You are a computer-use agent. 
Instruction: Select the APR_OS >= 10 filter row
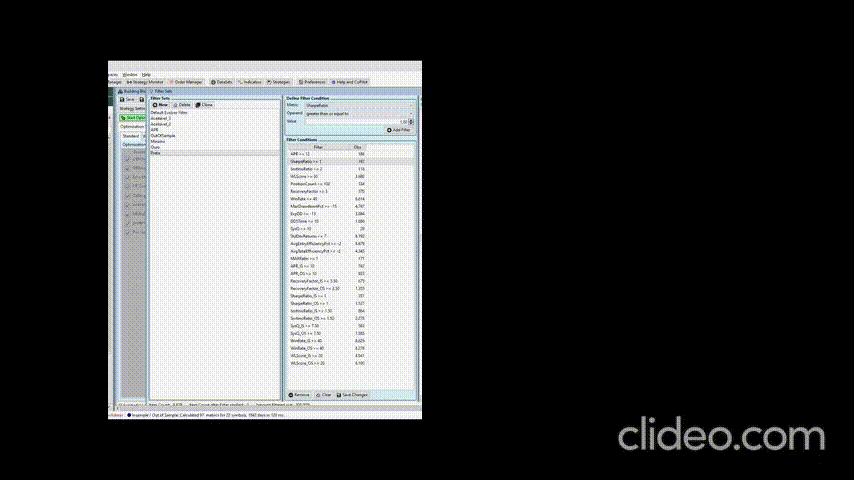coord(351,274)
